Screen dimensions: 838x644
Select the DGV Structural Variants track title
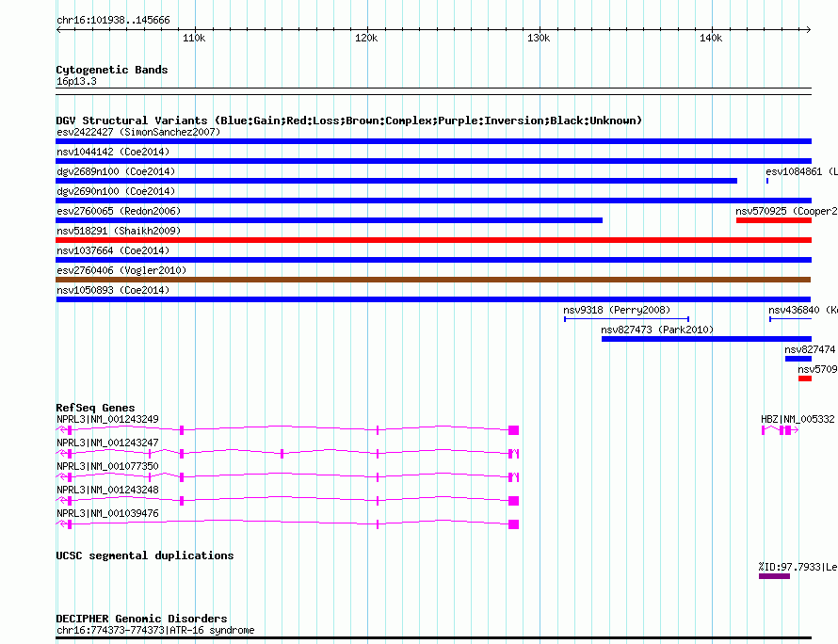click(349, 121)
